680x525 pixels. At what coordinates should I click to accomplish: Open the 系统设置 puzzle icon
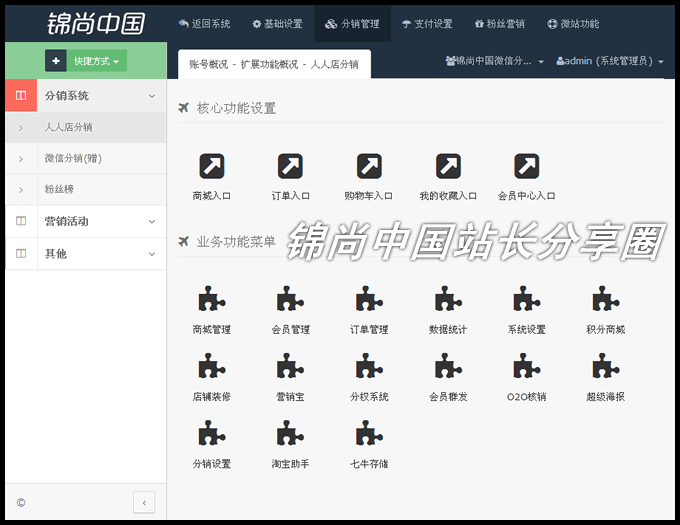526,299
